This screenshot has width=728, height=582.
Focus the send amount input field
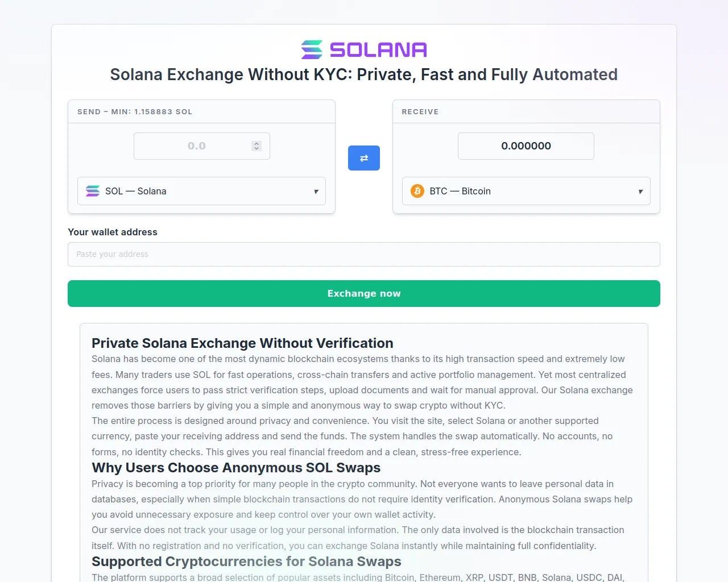pyautogui.click(x=193, y=146)
